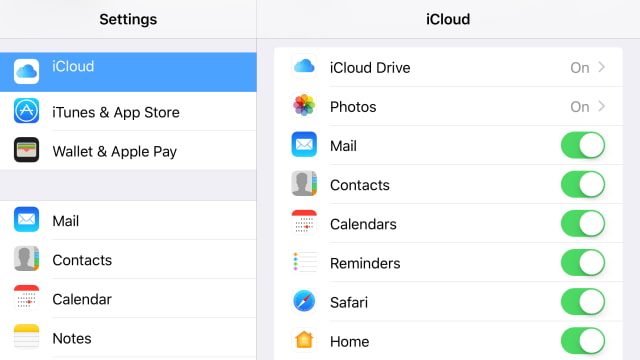This screenshot has height=360, width=640.
Task: Open Wallet & Apple Pay settings
Action: 128,150
